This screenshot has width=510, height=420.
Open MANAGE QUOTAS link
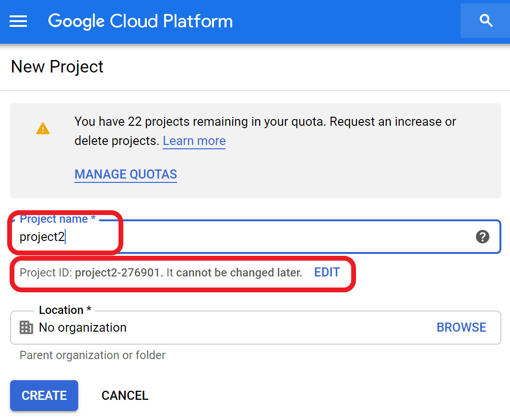126,174
